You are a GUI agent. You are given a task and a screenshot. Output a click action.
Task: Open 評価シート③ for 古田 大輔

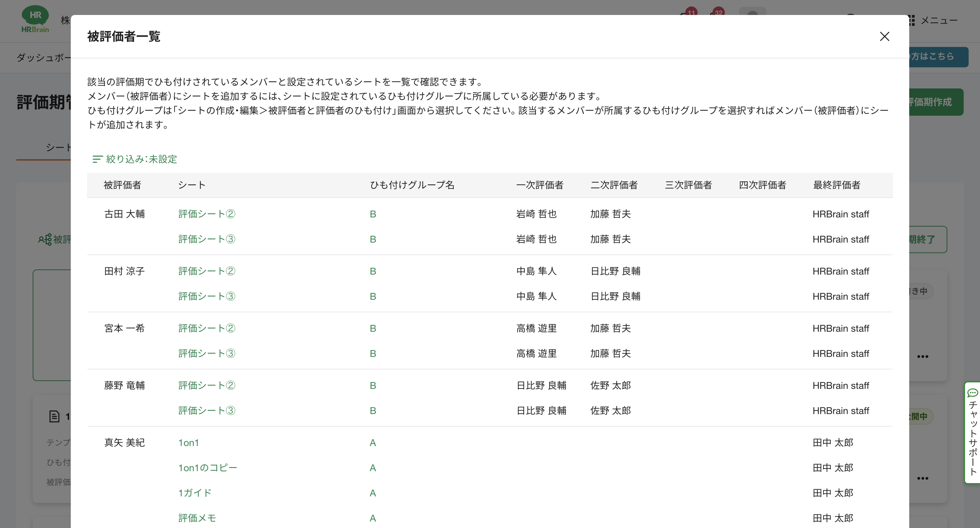207,239
